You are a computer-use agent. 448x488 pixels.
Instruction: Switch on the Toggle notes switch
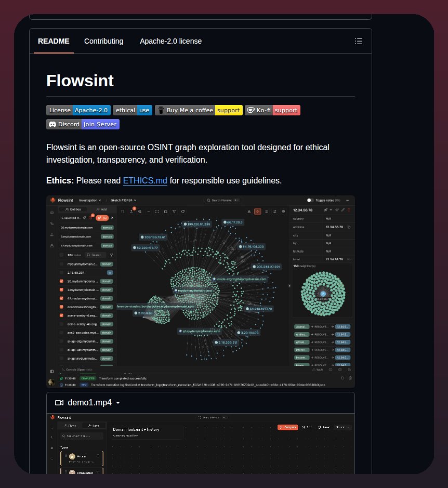tap(310, 201)
